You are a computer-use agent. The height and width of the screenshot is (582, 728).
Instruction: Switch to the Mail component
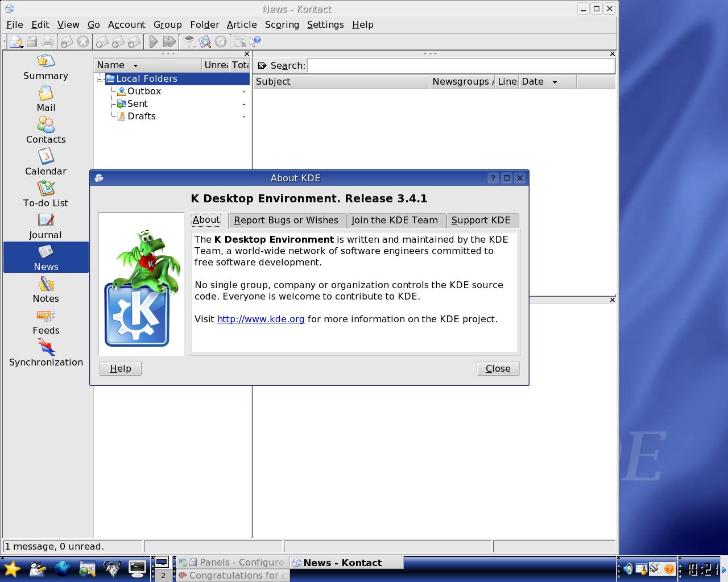tap(45, 99)
